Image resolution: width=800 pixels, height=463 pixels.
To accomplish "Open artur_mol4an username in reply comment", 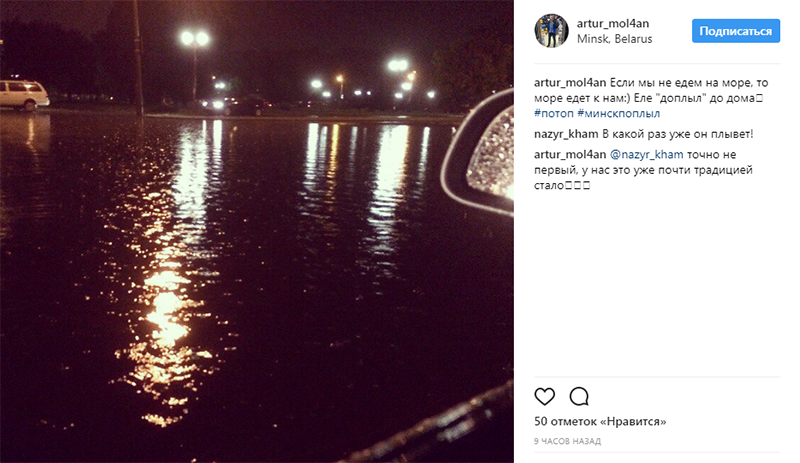I will click(570, 155).
